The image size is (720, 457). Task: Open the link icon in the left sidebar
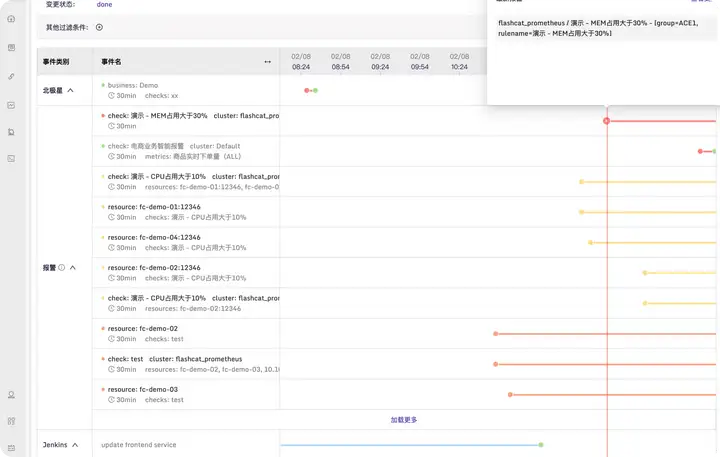[11, 76]
